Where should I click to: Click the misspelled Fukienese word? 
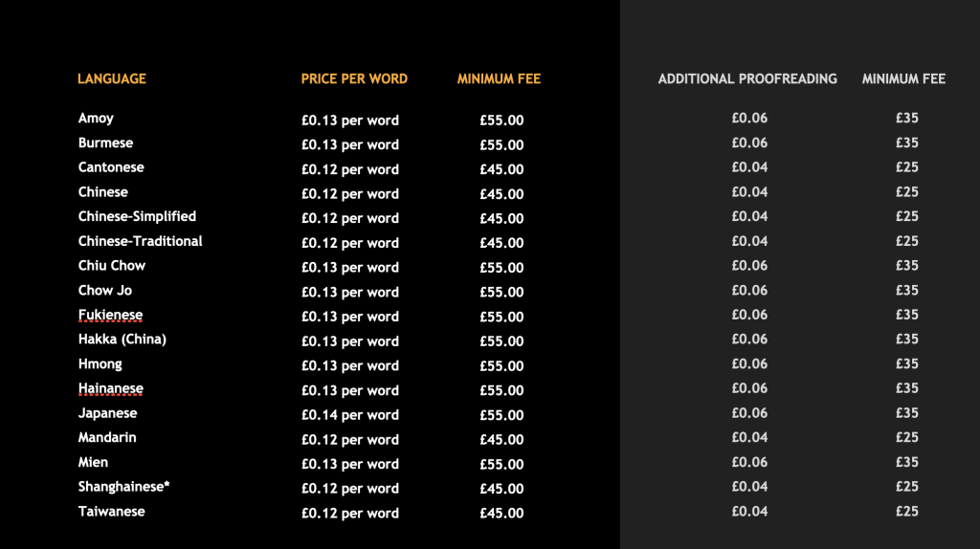(x=110, y=316)
